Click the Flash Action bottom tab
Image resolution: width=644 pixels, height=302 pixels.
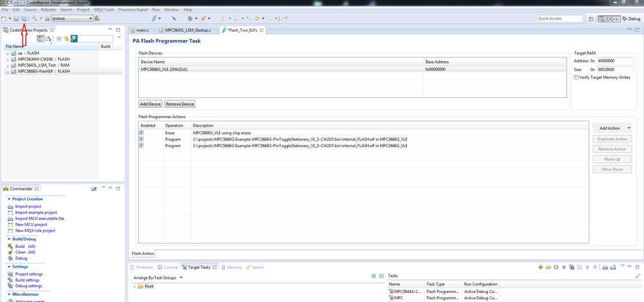tap(142, 254)
